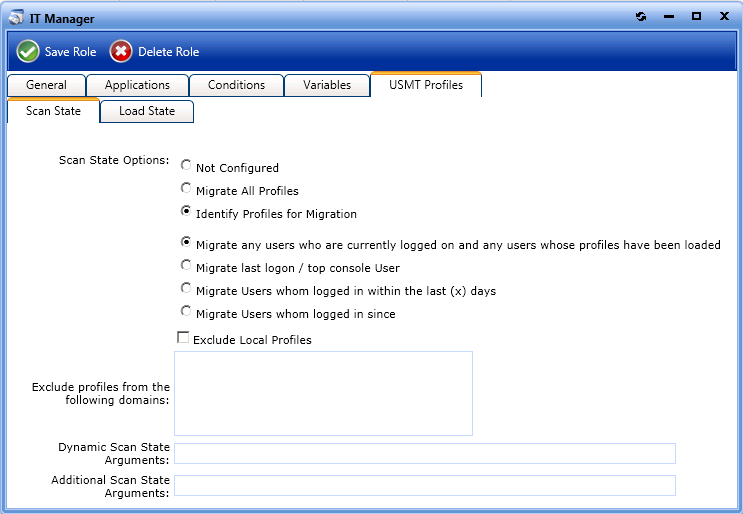
Task: Click the Exclude profiles from the following domains label
Action: coord(100,394)
